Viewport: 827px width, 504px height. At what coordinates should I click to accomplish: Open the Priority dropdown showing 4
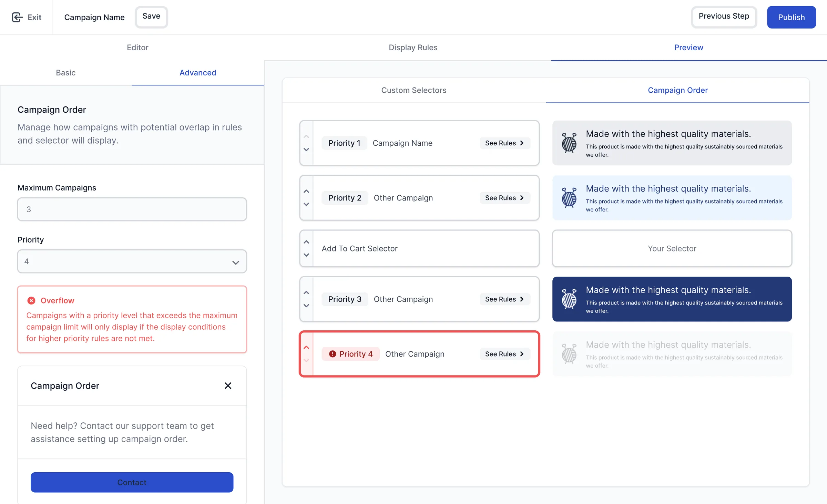point(132,261)
